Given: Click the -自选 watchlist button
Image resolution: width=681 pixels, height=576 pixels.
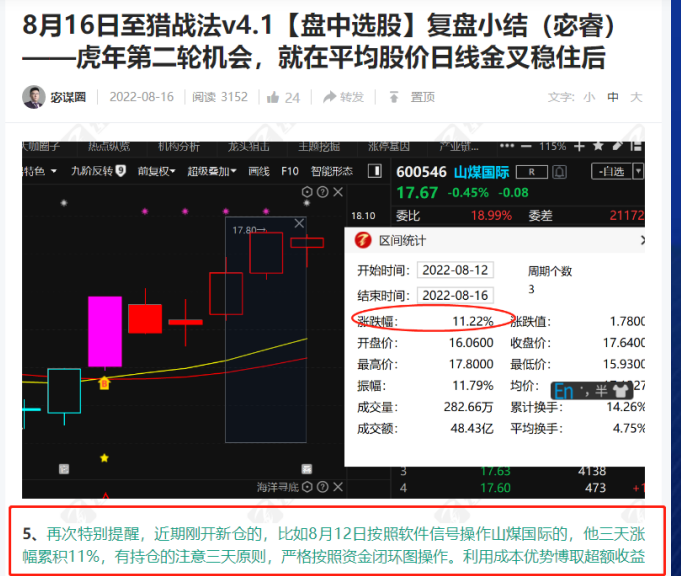Looking at the screenshot, I should click(x=612, y=172).
